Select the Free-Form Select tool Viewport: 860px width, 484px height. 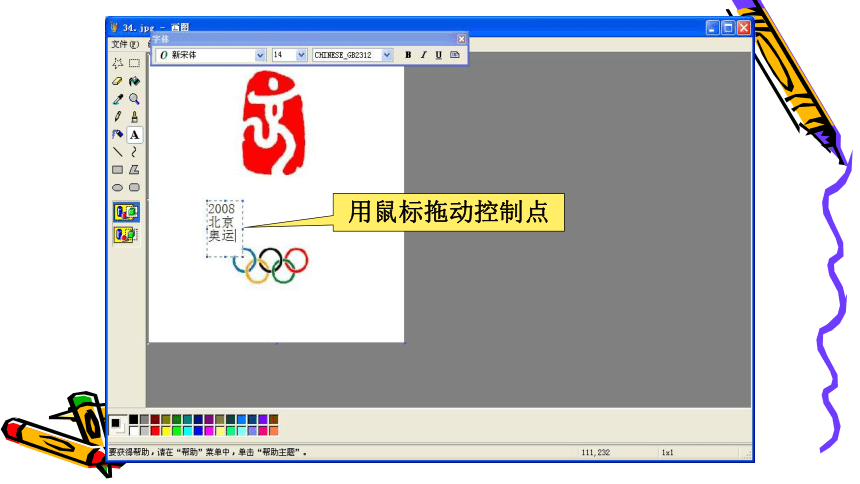pos(117,63)
